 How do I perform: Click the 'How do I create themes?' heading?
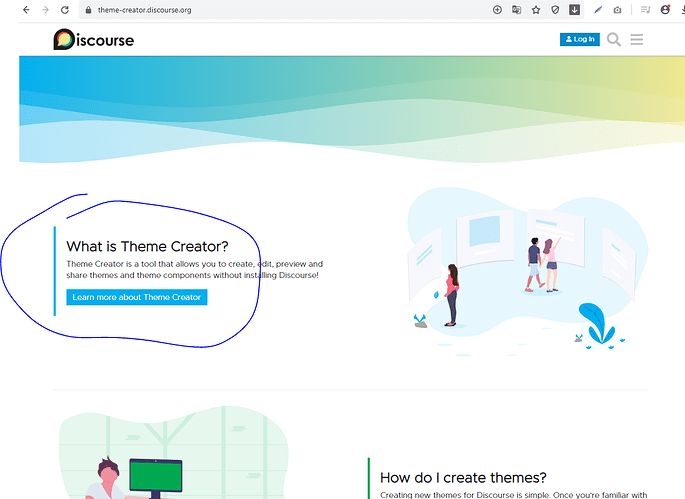pos(463,478)
